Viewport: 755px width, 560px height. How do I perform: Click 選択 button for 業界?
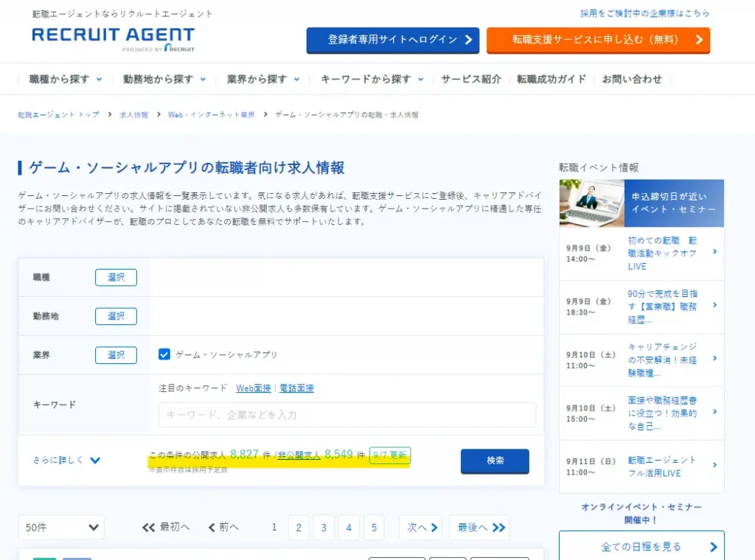pyautogui.click(x=116, y=355)
